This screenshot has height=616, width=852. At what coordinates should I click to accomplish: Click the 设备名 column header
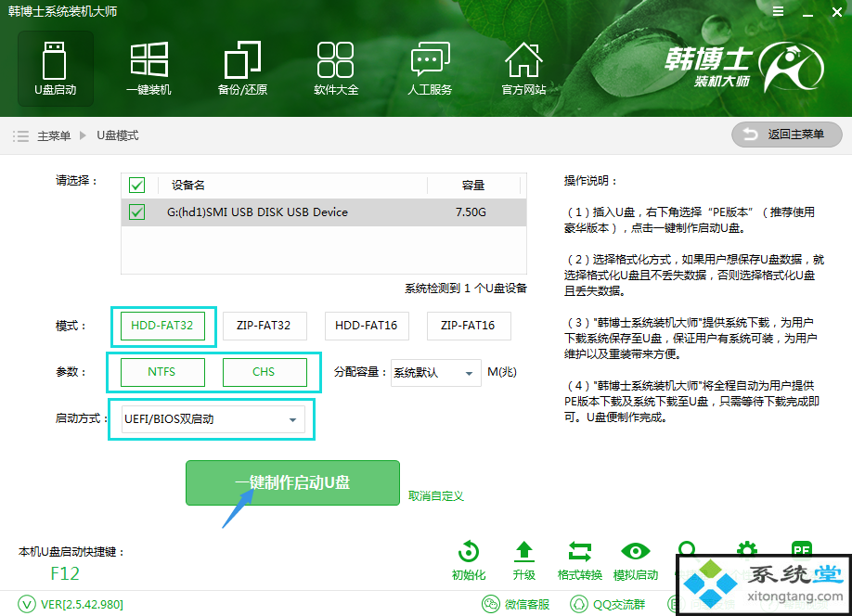tap(188, 186)
